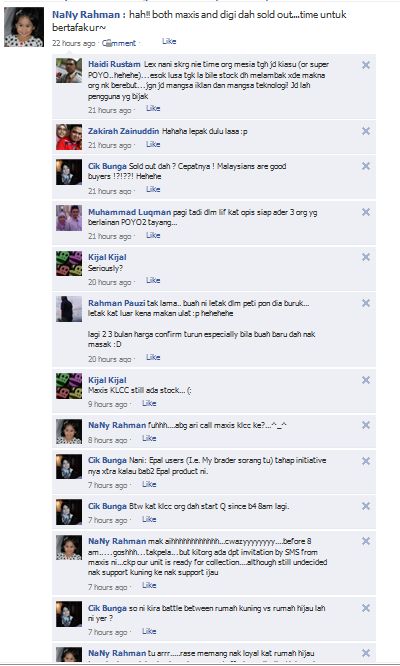Open NaNy Rahman's profile picture on main post
This screenshot has height=666, width=400.
[x=24, y=27]
